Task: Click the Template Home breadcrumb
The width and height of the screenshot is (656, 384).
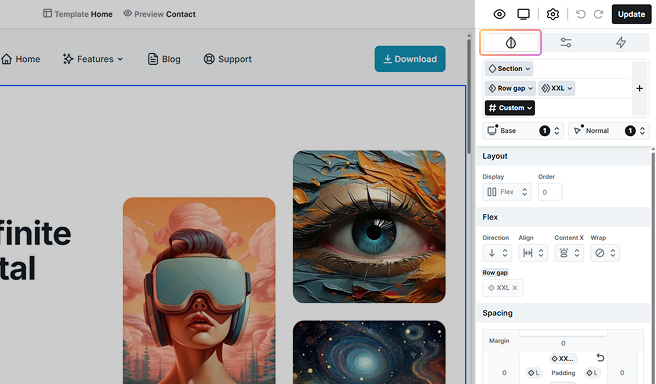Action: (x=77, y=14)
